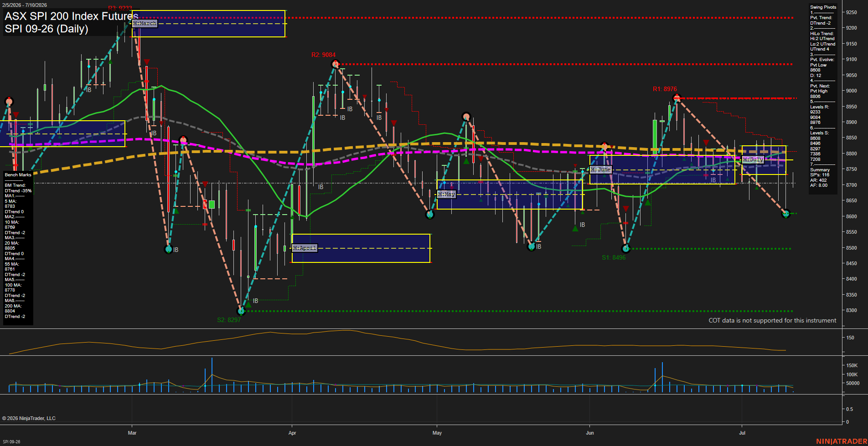Click the 'Jun' time axis label

point(590,433)
